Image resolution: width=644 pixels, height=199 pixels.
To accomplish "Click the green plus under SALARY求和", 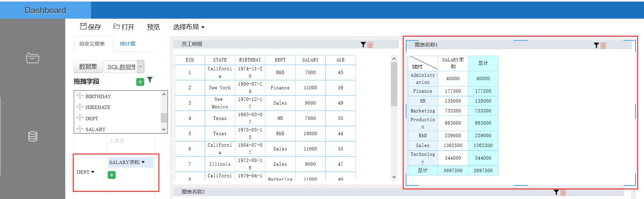I will coord(111,175).
